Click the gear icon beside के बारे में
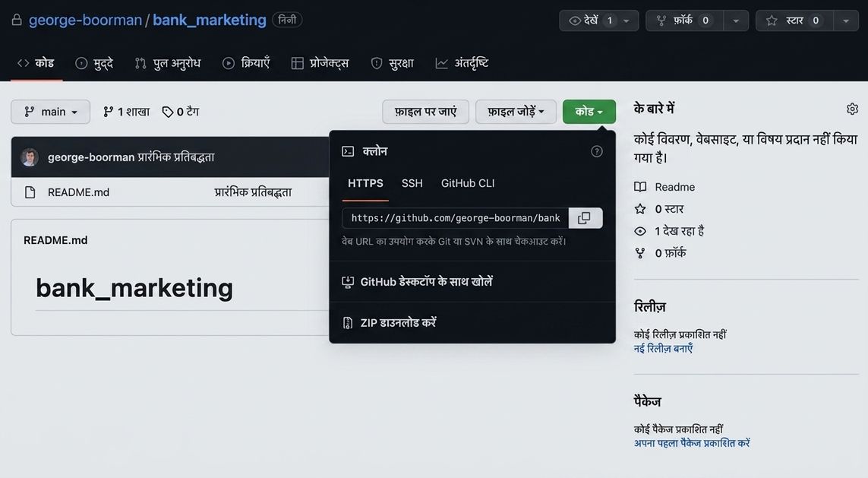 (x=853, y=109)
